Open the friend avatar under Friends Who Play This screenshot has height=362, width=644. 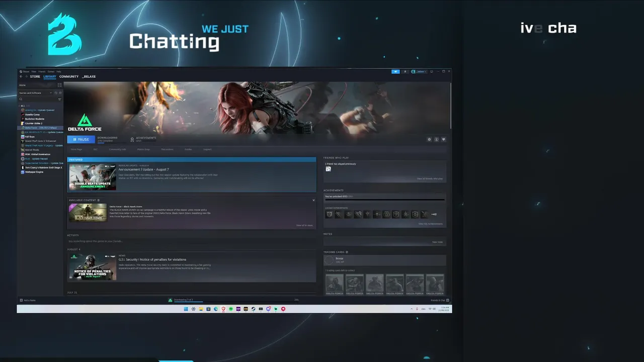pos(328,169)
